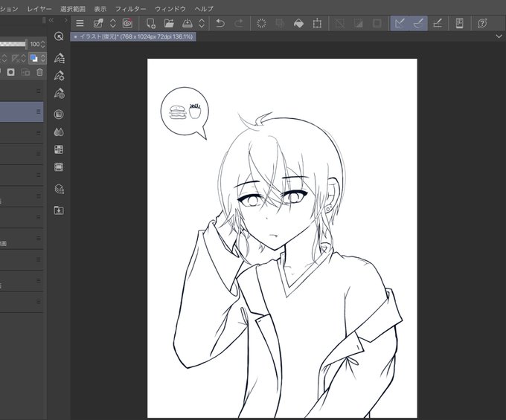506x420 pixels.
Task: Click the Deselect icon
Action: pos(340,23)
